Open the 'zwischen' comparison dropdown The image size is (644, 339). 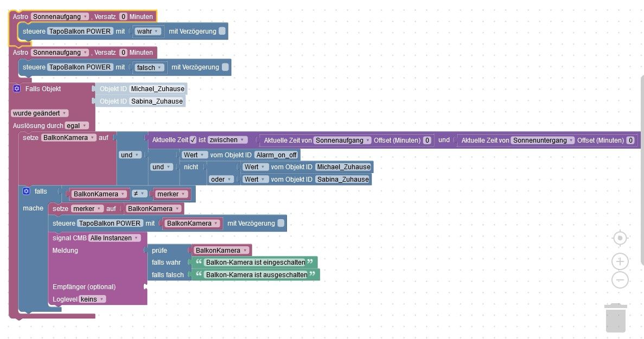click(x=227, y=140)
